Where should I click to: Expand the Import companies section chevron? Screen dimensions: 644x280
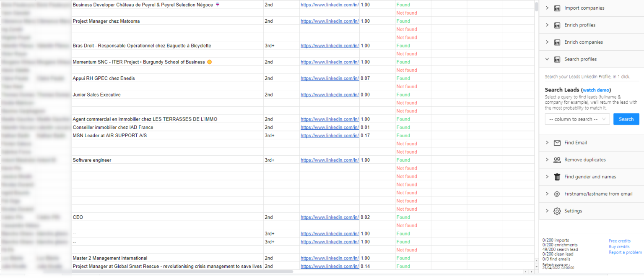547,8
